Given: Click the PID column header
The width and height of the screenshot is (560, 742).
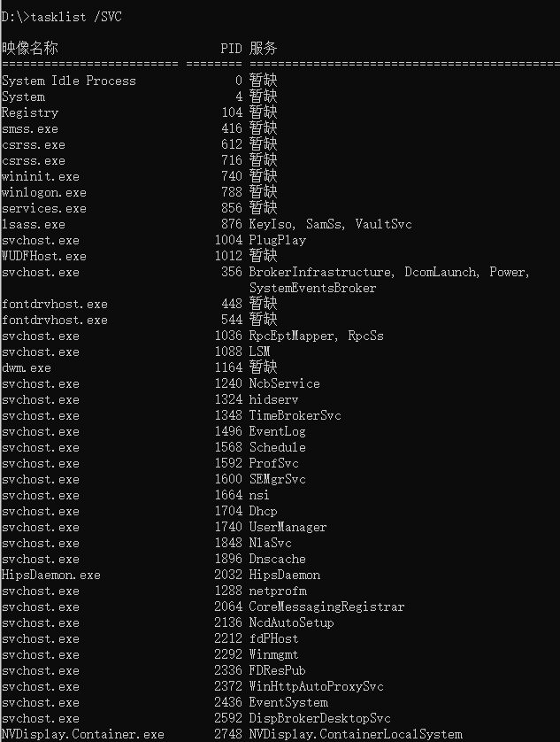Looking at the screenshot, I should (x=231, y=48).
